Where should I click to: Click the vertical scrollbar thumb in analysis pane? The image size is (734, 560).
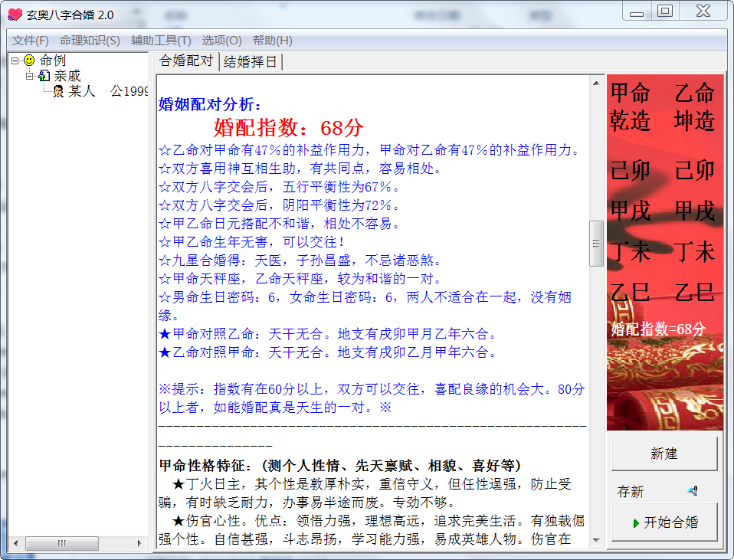[596, 244]
